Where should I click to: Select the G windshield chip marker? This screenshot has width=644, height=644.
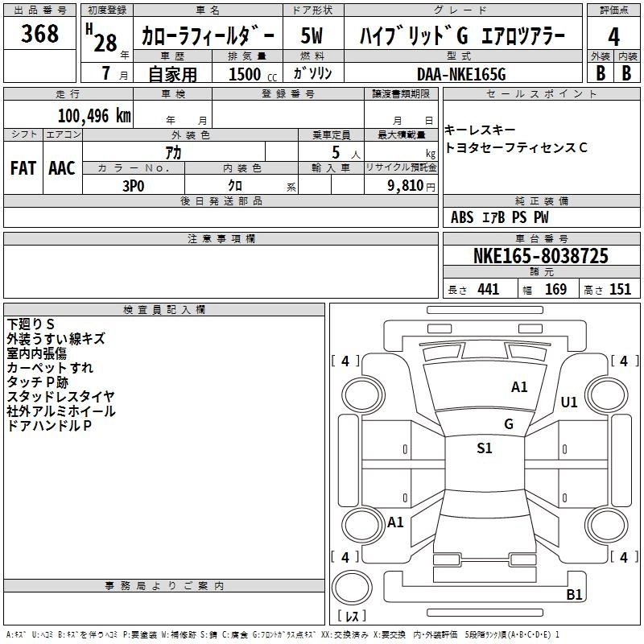point(508,424)
